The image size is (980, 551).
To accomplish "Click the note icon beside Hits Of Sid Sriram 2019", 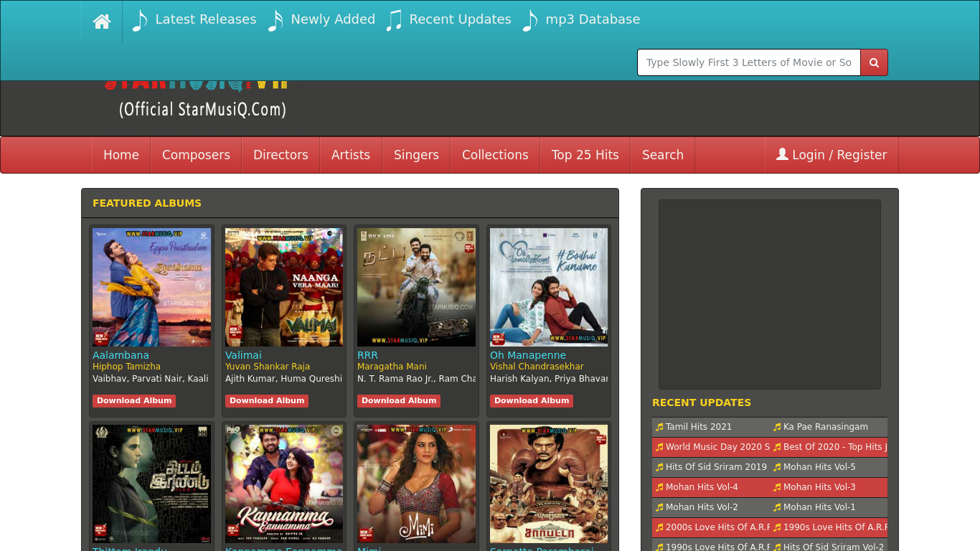I will tap(659, 467).
